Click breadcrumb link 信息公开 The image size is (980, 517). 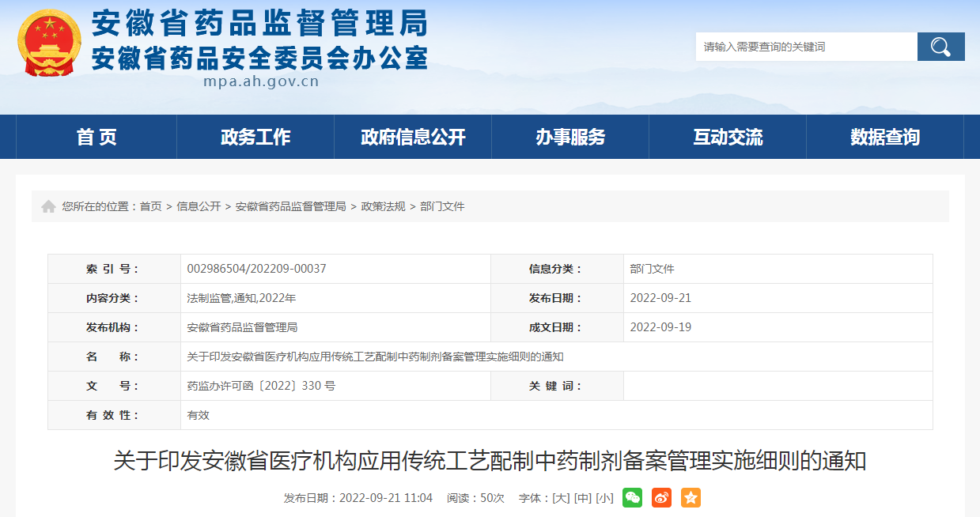tap(199, 206)
